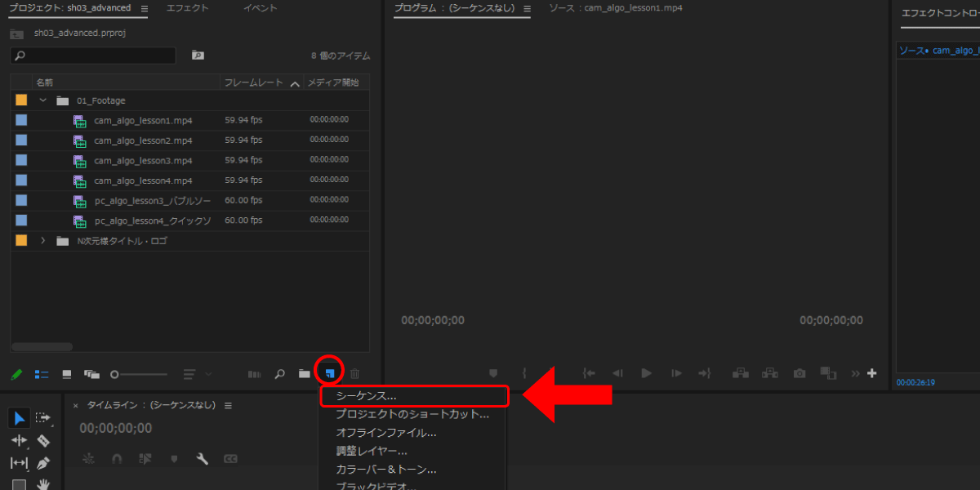Screen dimensions: 980x490
Task: Adjust the thumbnail zoom slider in Project panel
Action: click(115, 374)
